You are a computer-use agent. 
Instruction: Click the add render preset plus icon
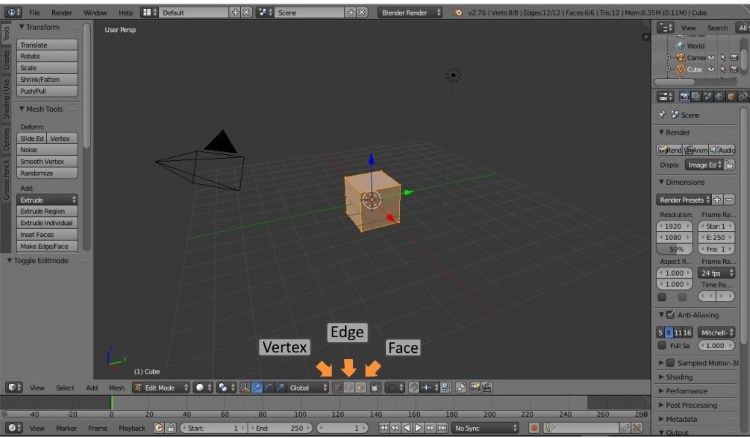pos(717,200)
